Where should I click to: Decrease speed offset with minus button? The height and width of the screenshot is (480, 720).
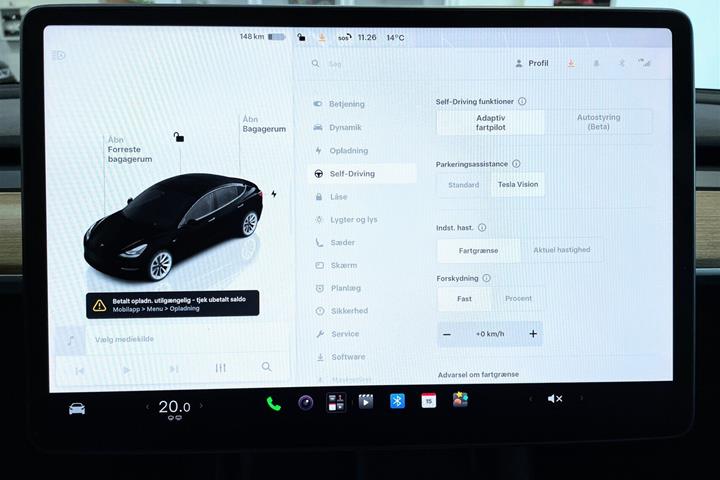(447, 334)
